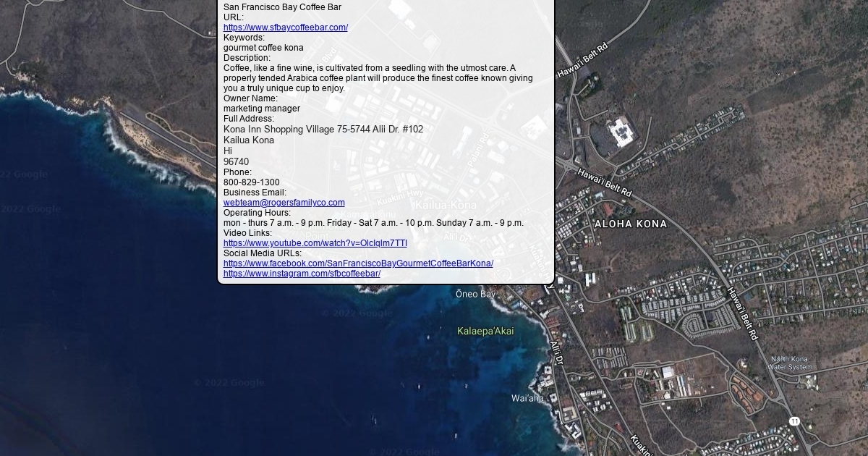Open the Instagram sfbcoffeebar link

pos(302,274)
